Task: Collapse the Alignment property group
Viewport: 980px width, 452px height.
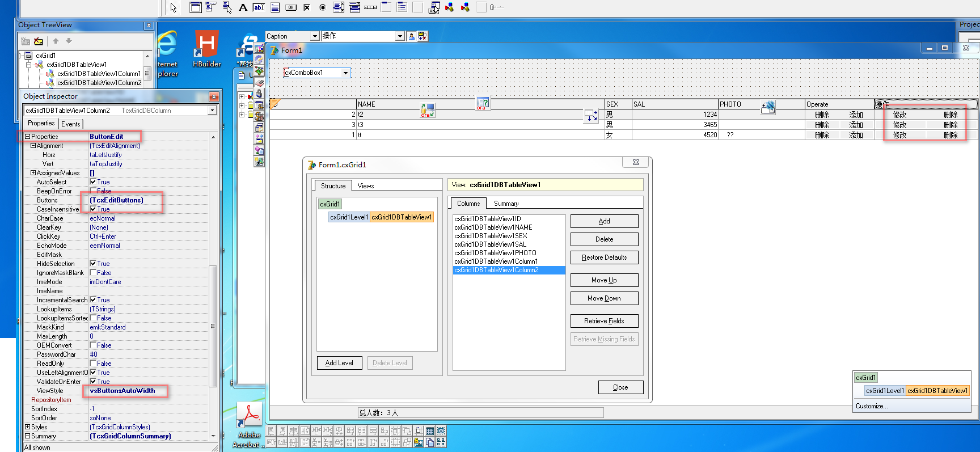Action: [x=33, y=146]
